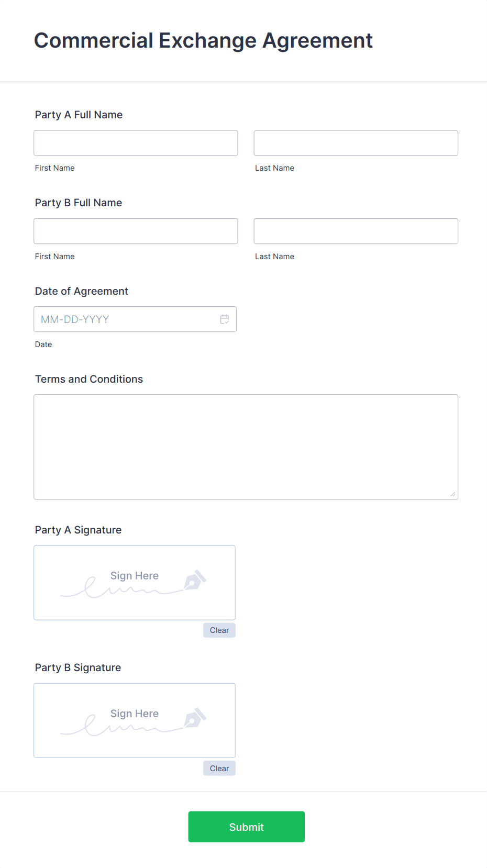The width and height of the screenshot is (487, 868).
Task: Click the Terms and Conditions label
Action: tap(89, 379)
